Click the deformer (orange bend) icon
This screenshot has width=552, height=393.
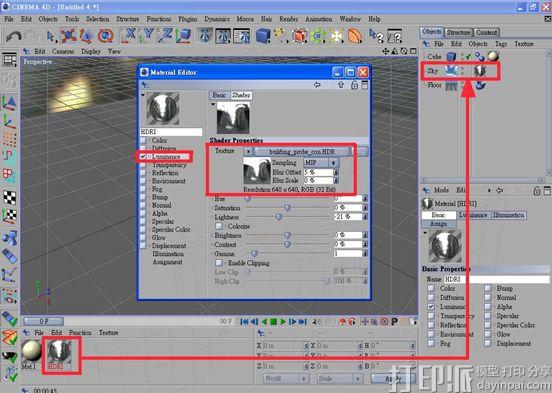355,36
